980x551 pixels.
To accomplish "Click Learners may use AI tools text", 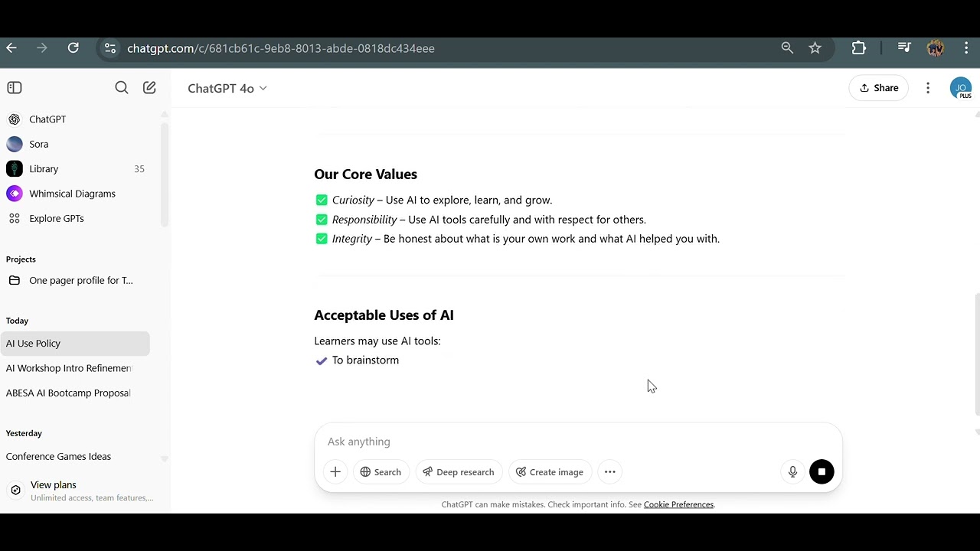I will pos(377,341).
